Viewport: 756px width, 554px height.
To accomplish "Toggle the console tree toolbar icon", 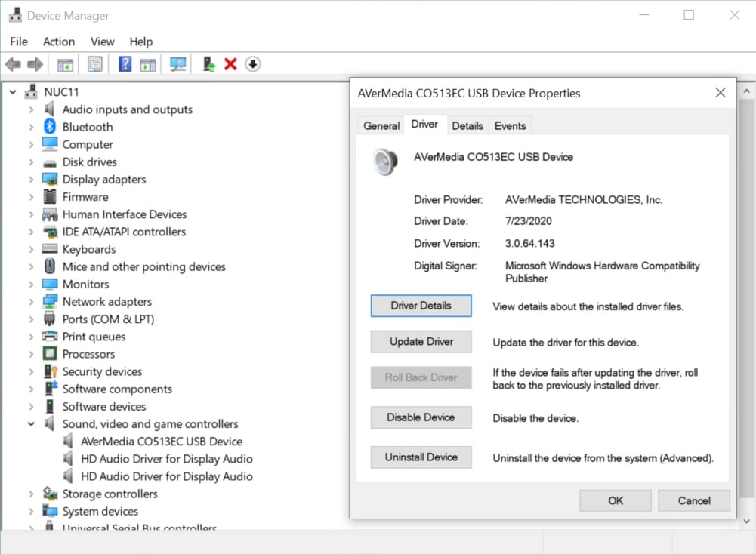I will (x=65, y=64).
